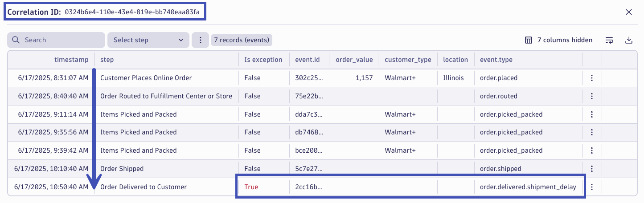Select Order Delivered to Customer step cell
The height and width of the screenshot is (203, 644).
[144, 187]
